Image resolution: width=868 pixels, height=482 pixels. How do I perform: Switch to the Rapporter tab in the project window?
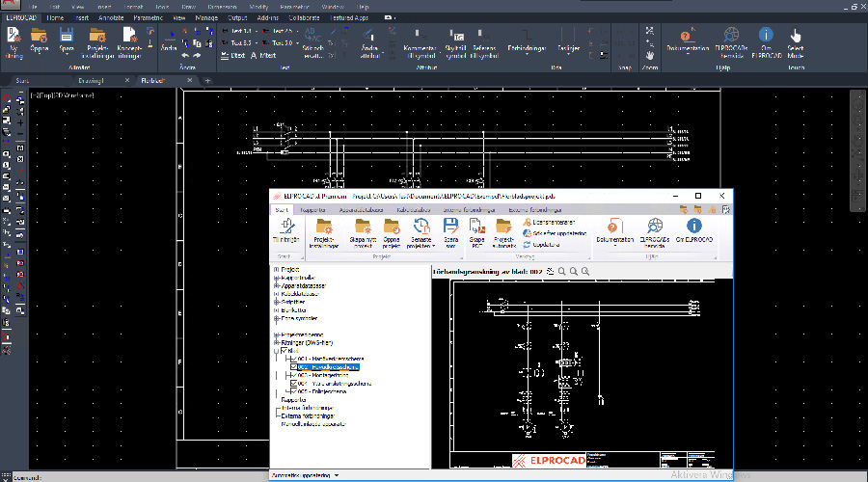point(312,210)
